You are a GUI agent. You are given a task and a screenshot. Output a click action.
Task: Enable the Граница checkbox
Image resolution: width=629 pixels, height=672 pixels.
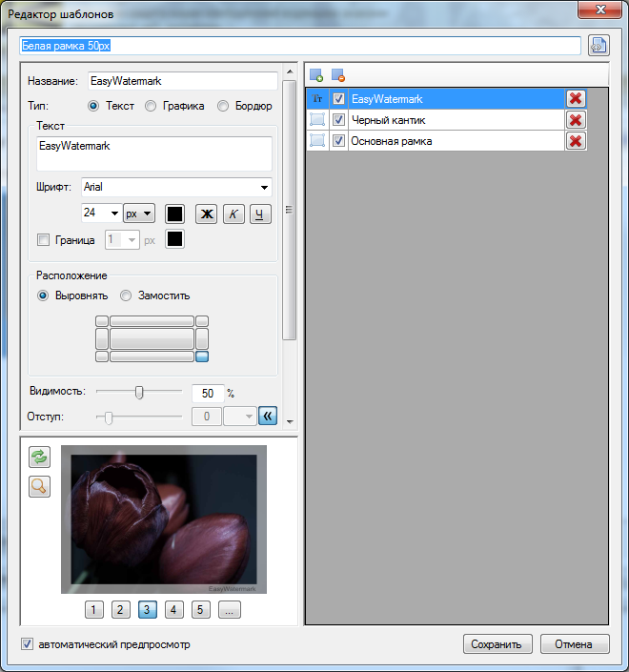point(44,239)
